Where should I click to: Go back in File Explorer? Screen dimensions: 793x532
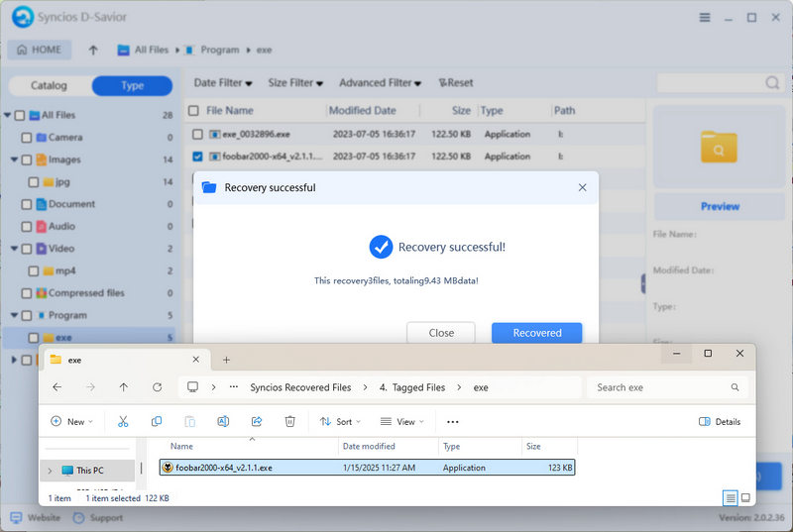point(57,387)
